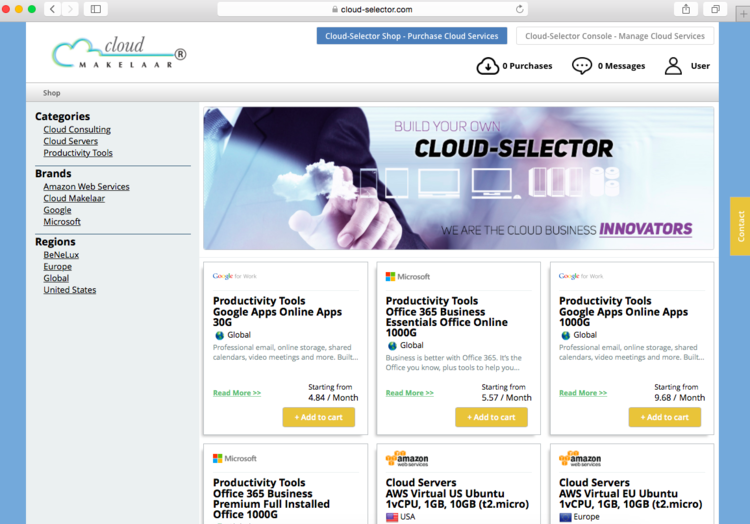Click the Amazon logo on AWS Virtual EU card

[580, 458]
